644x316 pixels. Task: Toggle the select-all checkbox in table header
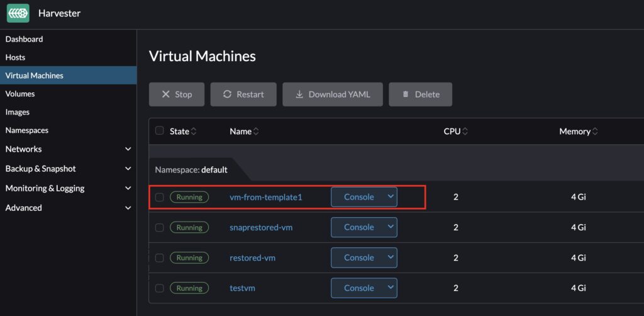pyautogui.click(x=159, y=131)
